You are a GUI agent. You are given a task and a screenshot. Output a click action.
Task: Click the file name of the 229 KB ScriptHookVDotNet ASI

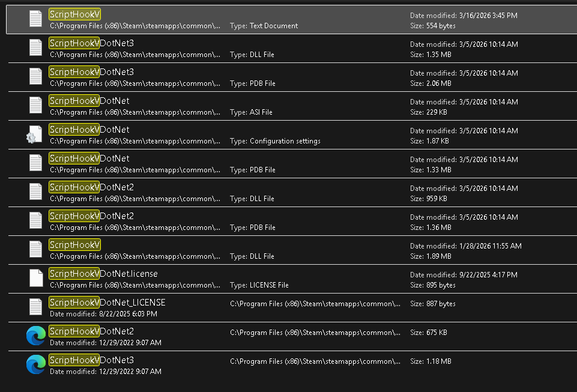(89, 101)
